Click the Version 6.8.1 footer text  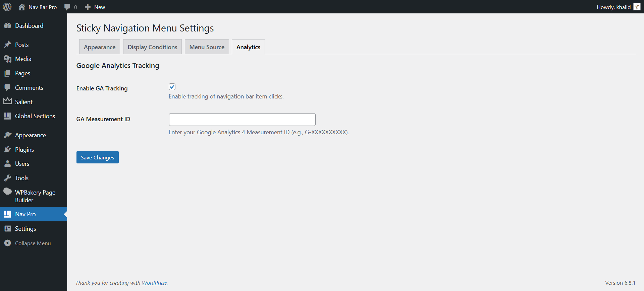620,283
